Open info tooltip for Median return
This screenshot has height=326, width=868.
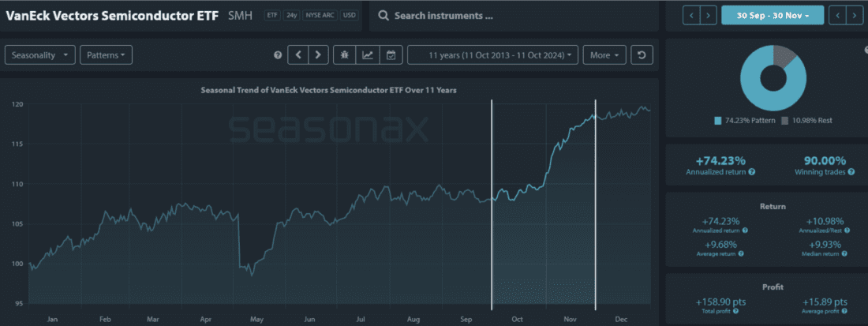pos(844,253)
